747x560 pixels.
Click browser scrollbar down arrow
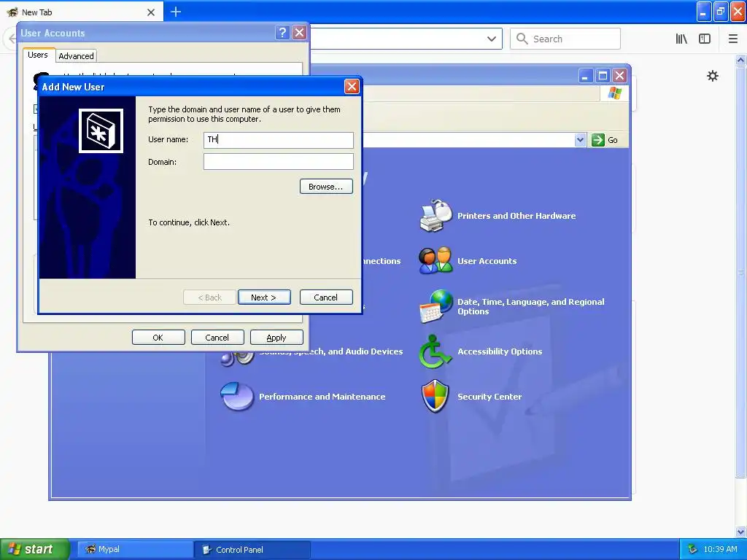click(740, 532)
